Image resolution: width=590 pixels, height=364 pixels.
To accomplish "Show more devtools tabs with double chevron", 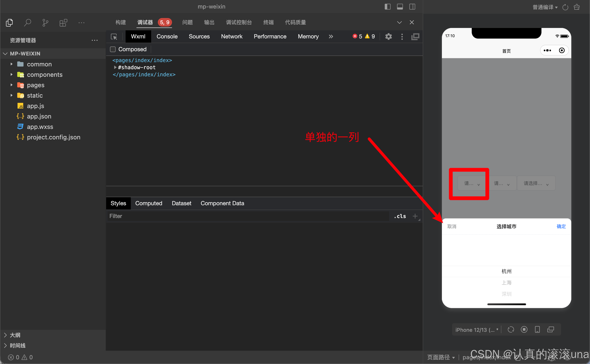I will click(x=331, y=36).
